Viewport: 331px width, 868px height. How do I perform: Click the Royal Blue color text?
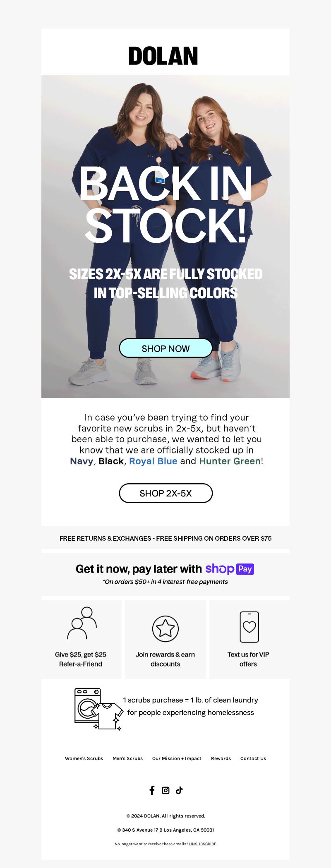click(x=153, y=461)
